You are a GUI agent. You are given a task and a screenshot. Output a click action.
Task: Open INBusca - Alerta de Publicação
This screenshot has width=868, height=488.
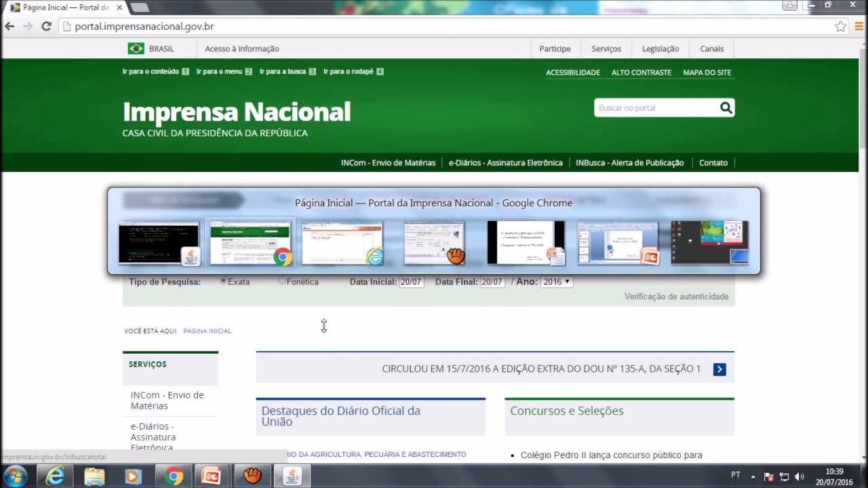(630, 163)
